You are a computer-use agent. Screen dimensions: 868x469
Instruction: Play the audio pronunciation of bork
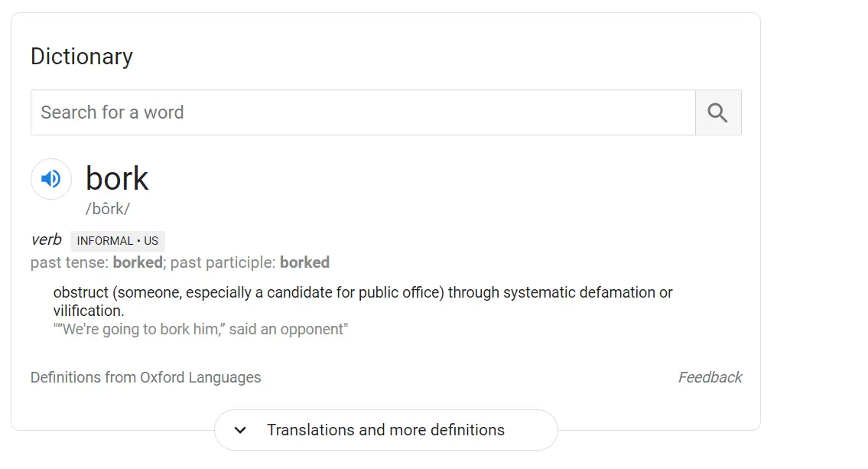(x=51, y=179)
